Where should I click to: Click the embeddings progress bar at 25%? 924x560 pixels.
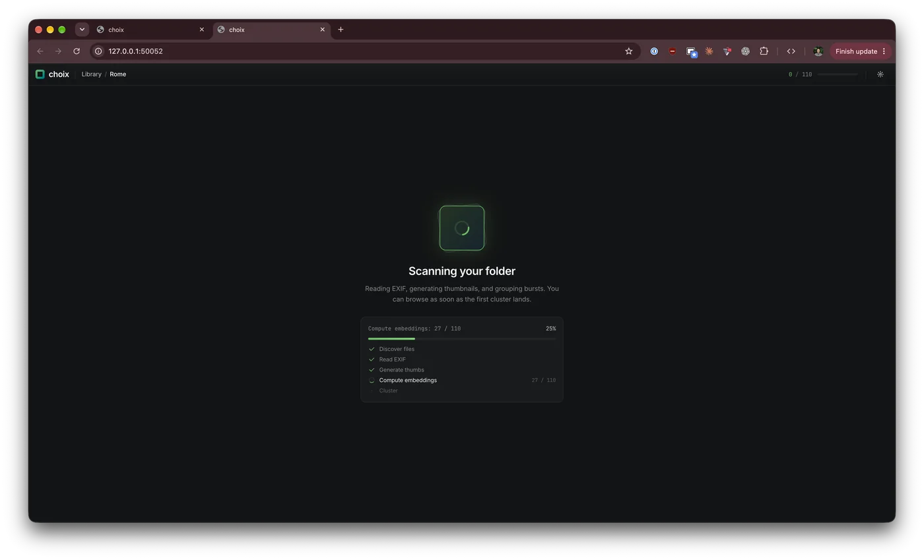pos(462,338)
